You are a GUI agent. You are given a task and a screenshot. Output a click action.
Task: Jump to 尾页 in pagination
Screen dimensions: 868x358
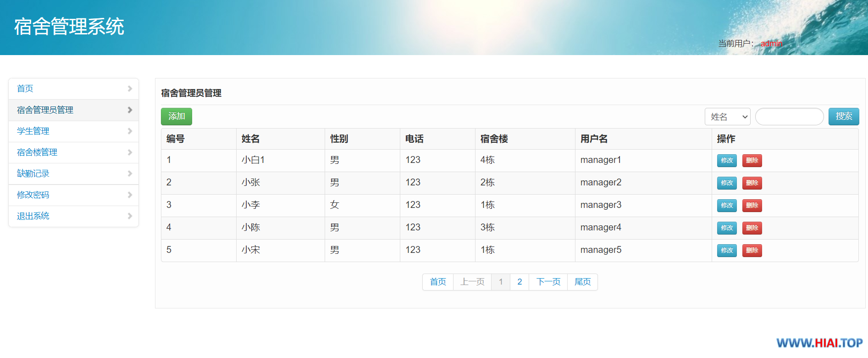583,282
